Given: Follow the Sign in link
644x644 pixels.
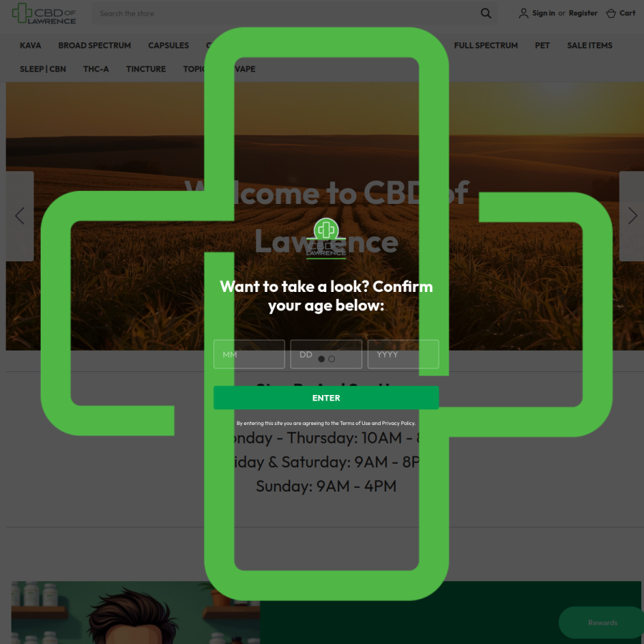Looking at the screenshot, I should 543,13.
